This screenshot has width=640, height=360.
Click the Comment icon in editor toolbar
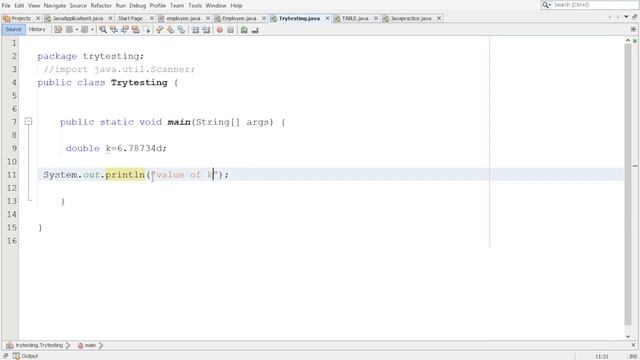coord(244,30)
